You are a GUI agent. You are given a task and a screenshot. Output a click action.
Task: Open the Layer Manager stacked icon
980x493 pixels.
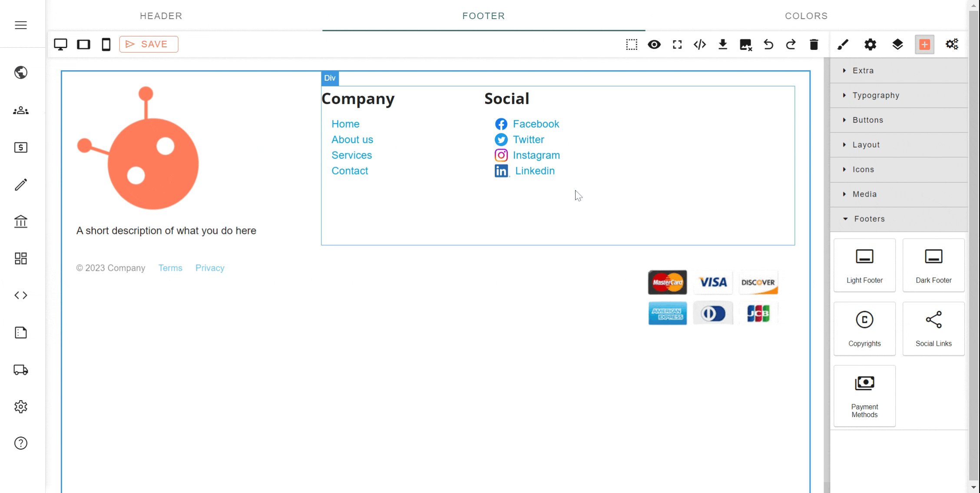[x=897, y=44]
